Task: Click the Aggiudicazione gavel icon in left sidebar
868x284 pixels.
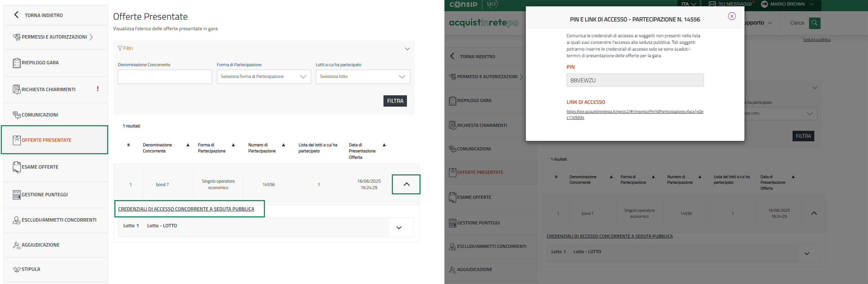Action: pos(17,245)
